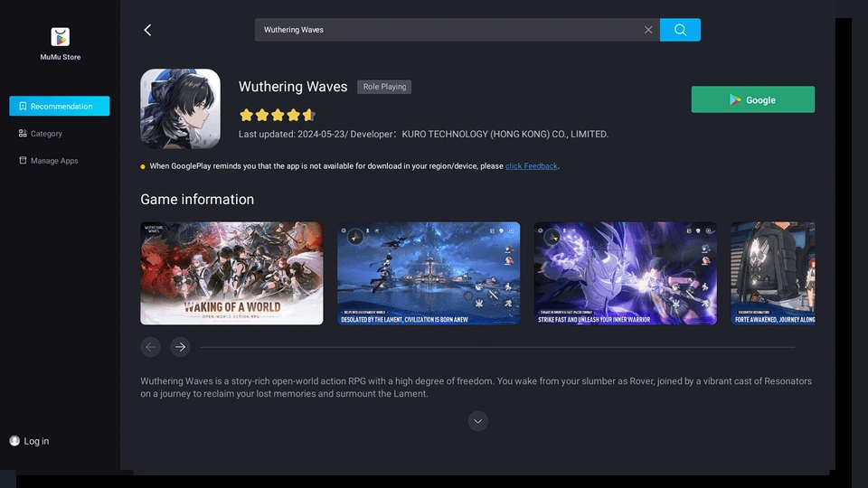This screenshot has width=868, height=488.
Task: Click the Log in avatar icon
Action: (14, 441)
